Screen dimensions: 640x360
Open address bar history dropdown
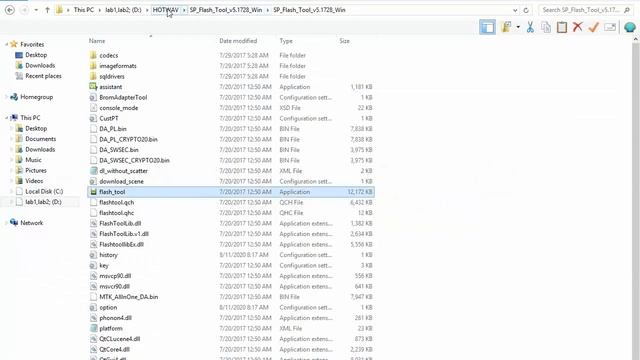(515, 10)
